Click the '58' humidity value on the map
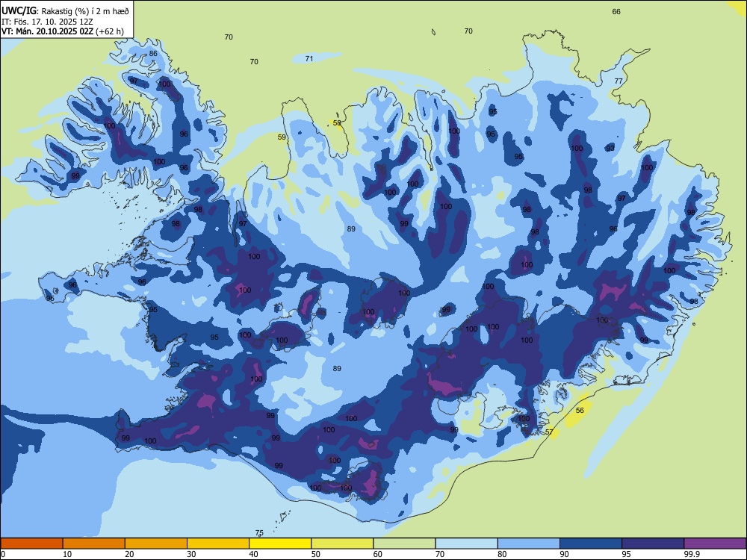Screen dimensions: 747x560 click(337, 123)
